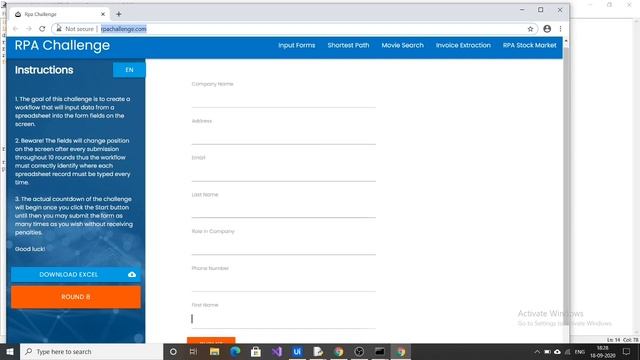Screen dimensions: 640x360
Task: Open Microsoft Store from taskbar
Action: (256, 351)
